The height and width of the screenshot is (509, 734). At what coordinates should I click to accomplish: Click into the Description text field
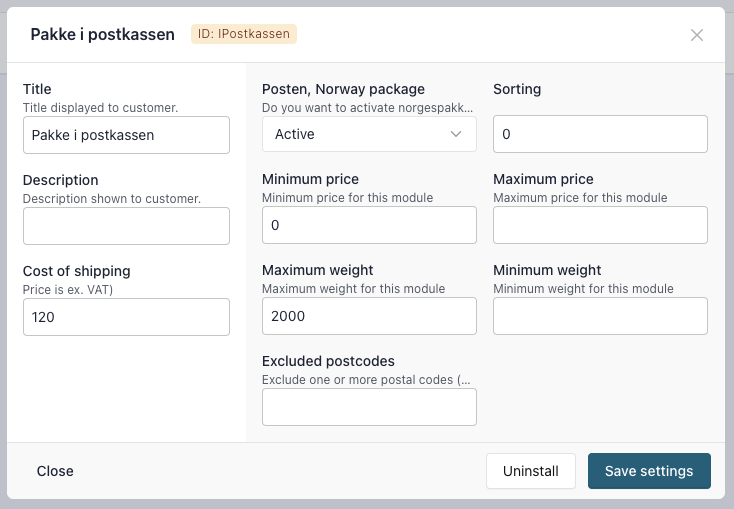point(126,226)
